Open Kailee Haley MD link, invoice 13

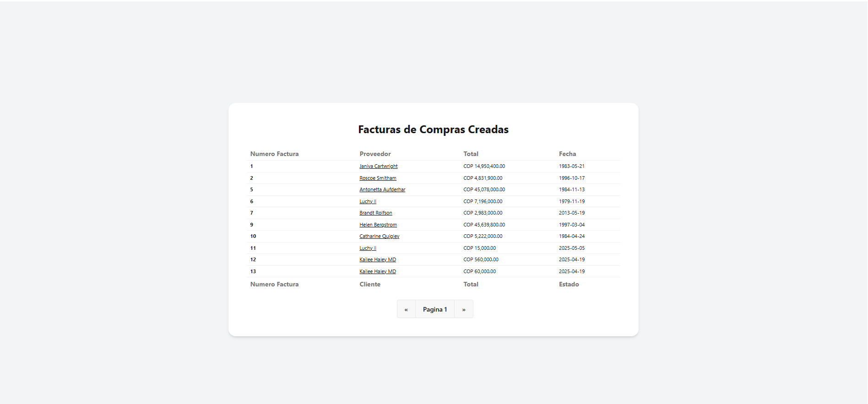pyautogui.click(x=377, y=271)
